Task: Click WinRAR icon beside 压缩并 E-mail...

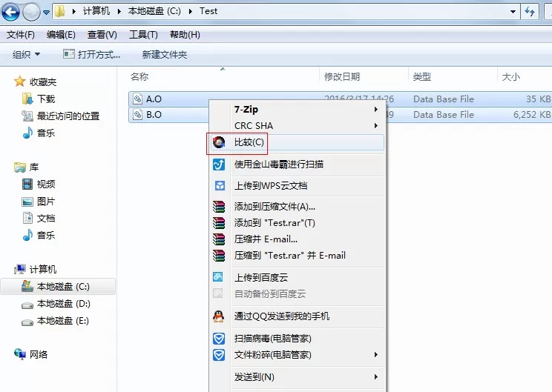Action: [x=219, y=239]
